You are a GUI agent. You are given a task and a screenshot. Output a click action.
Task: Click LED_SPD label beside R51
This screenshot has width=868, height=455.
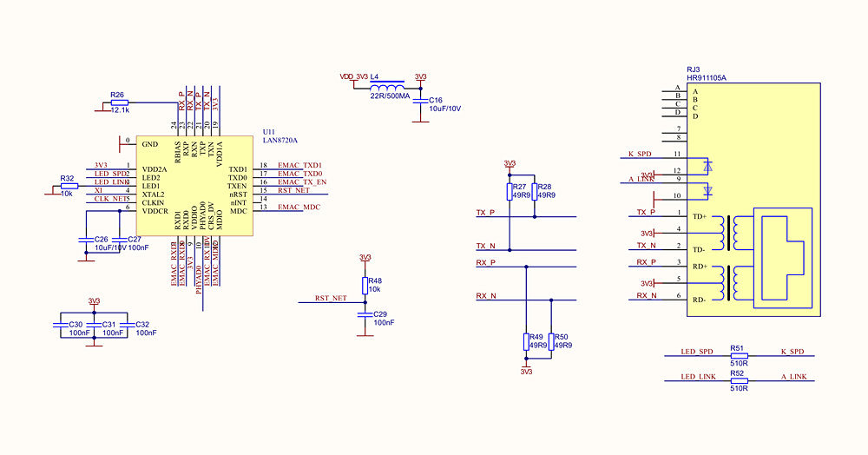coord(697,352)
